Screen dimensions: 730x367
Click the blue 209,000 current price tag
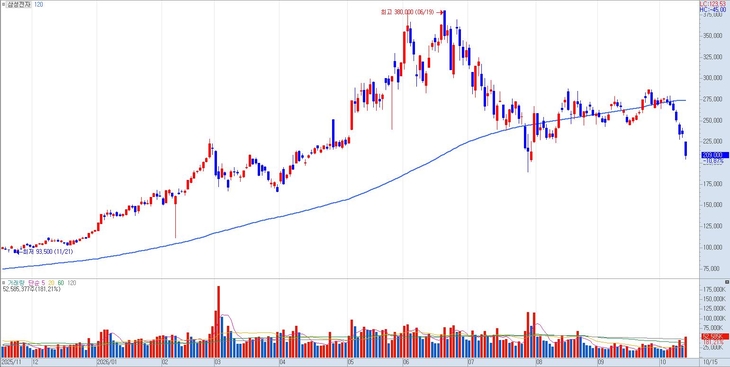click(x=715, y=155)
